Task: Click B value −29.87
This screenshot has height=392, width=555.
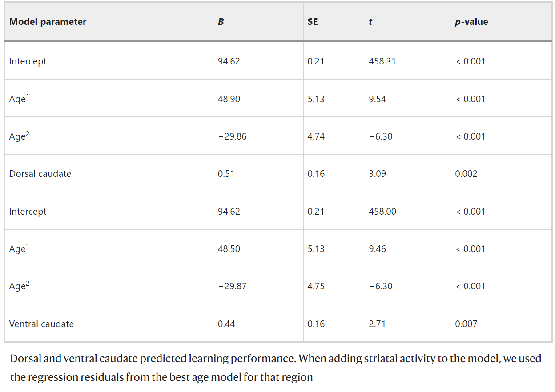Action: 232,286
